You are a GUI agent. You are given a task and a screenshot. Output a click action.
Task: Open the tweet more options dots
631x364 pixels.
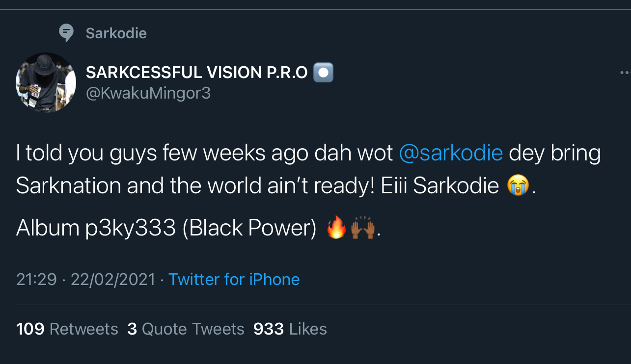[x=625, y=73]
